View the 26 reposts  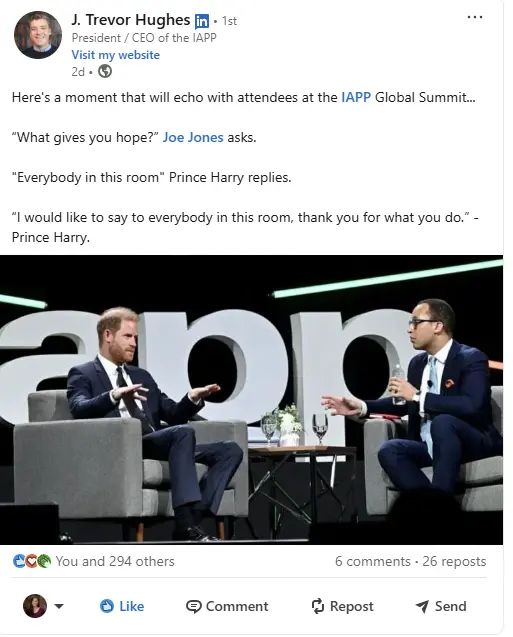click(x=454, y=561)
